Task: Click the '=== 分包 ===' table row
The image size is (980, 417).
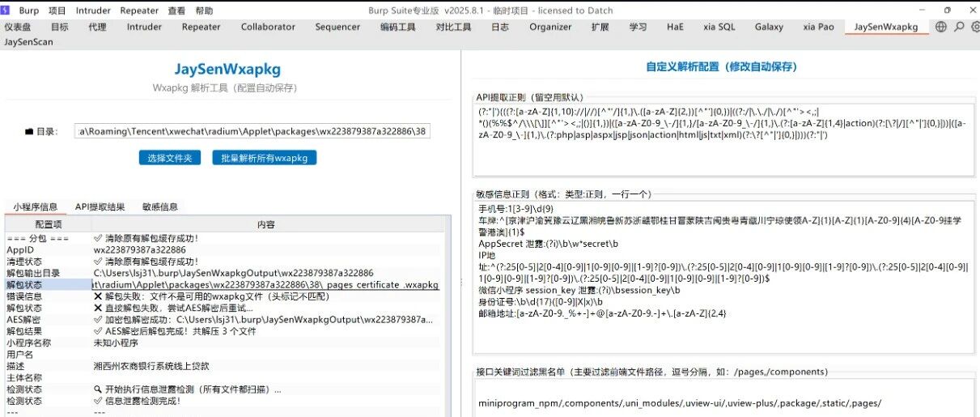Action: (225, 238)
